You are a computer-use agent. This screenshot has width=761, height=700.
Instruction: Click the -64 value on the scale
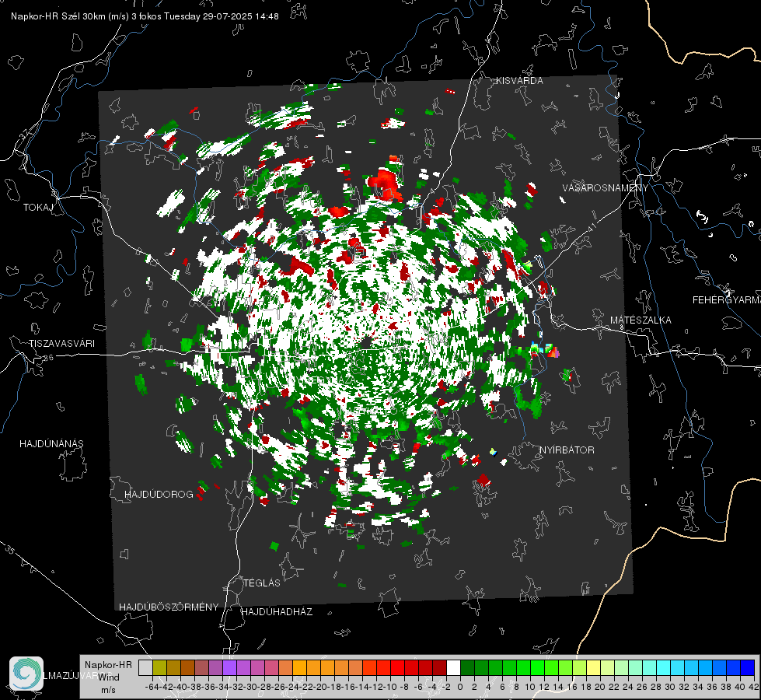click(152, 687)
